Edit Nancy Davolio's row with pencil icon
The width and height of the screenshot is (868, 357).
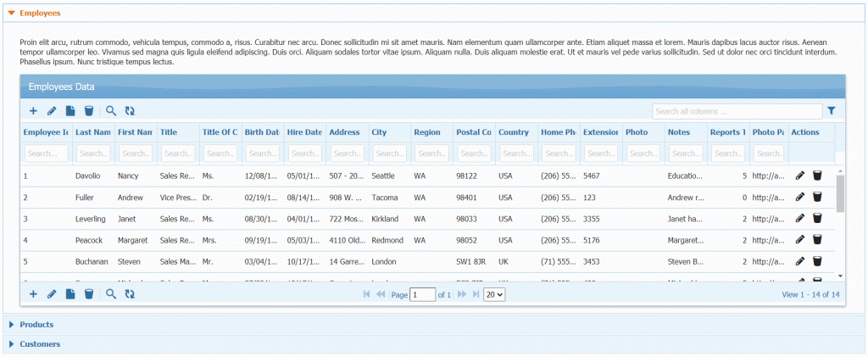coord(800,176)
